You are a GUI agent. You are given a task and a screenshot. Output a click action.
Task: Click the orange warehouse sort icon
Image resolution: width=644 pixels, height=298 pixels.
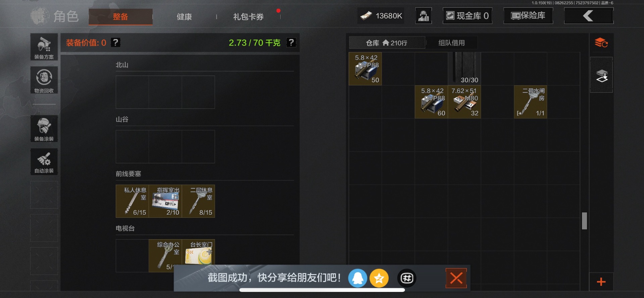(601, 43)
